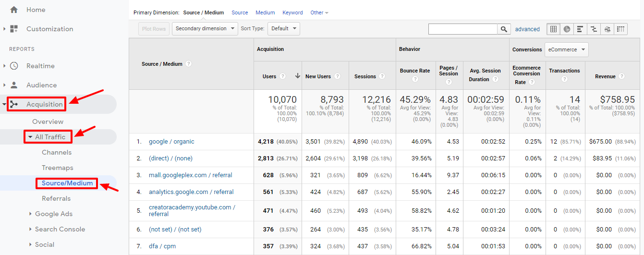
Task: Click the 10,070 total users value
Action: coord(282,99)
